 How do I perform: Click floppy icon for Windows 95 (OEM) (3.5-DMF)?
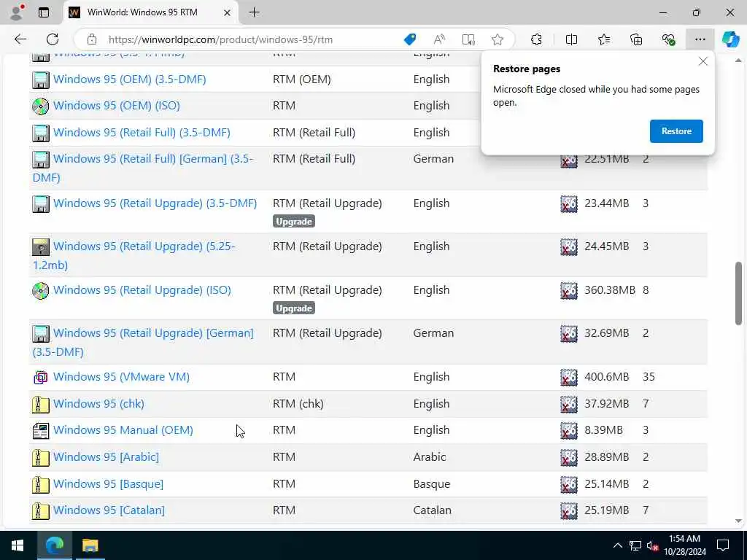pos(41,79)
